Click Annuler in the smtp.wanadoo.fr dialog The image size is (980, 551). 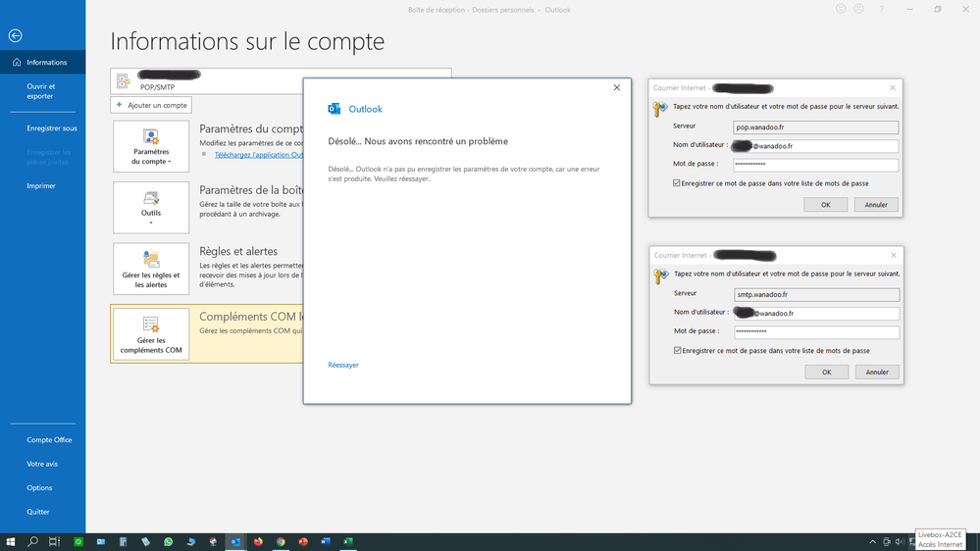pyautogui.click(x=877, y=373)
